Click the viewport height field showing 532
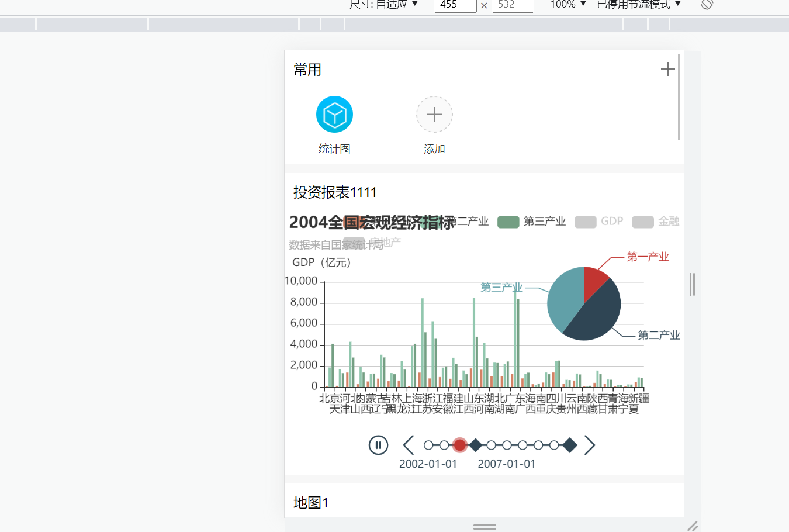The width and height of the screenshot is (789, 532). (513, 5)
